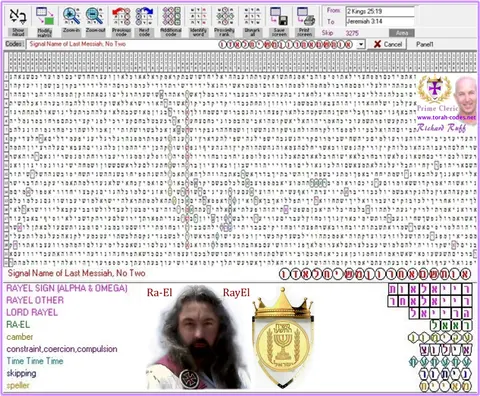Open the www.torah-codes.net link

point(446,117)
